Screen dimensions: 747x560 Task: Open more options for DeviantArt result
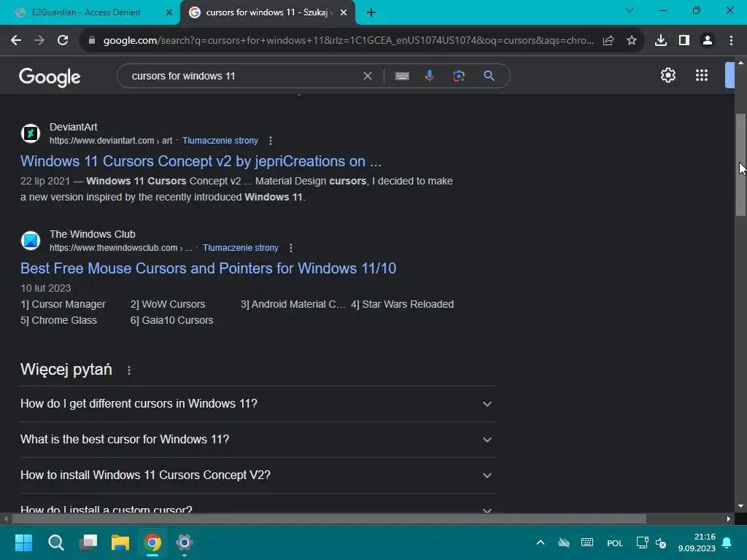coord(271,141)
